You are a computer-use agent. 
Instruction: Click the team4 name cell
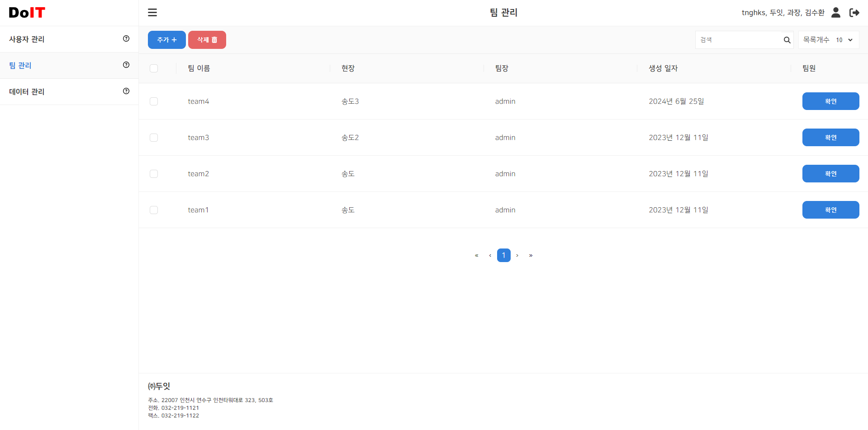point(199,101)
